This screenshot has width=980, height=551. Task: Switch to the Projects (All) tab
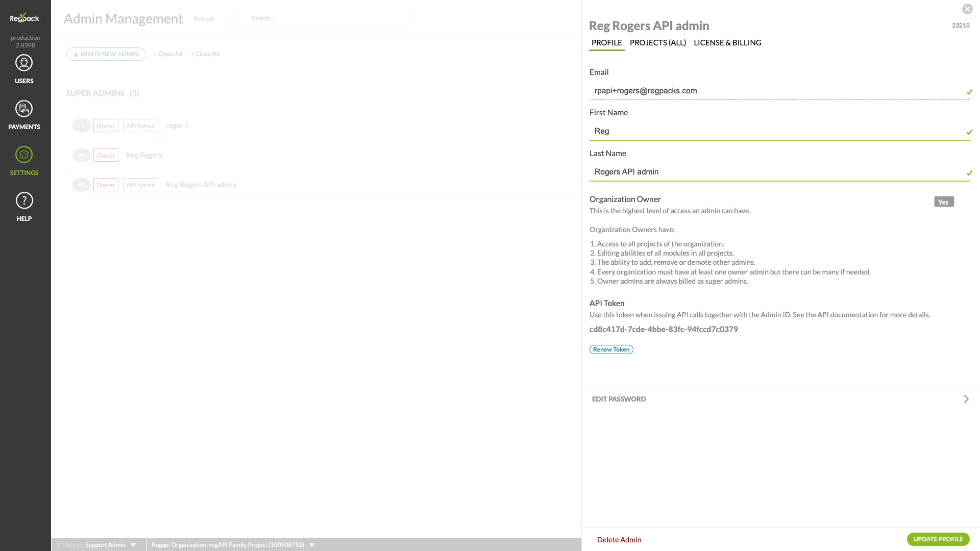[658, 43]
